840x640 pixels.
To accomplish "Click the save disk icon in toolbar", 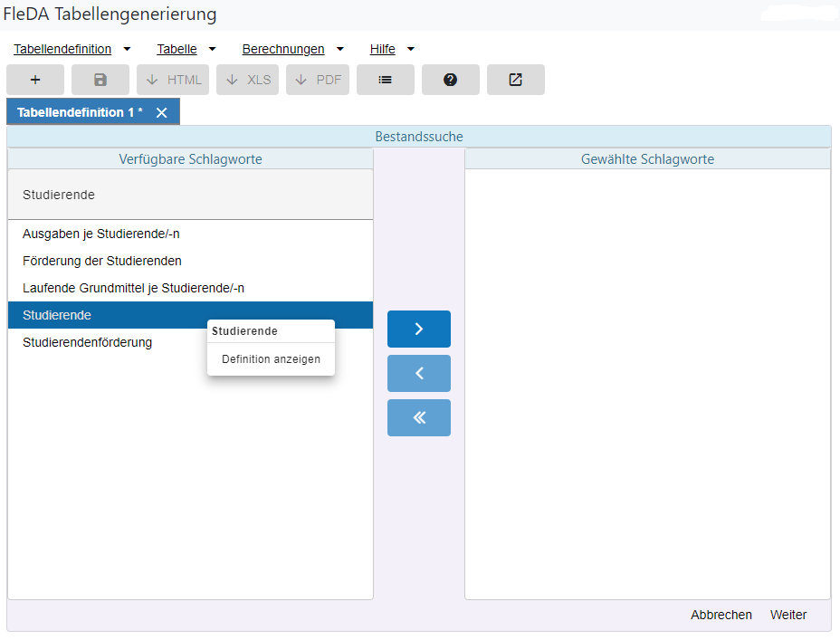I will pyautogui.click(x=100, y=80).
